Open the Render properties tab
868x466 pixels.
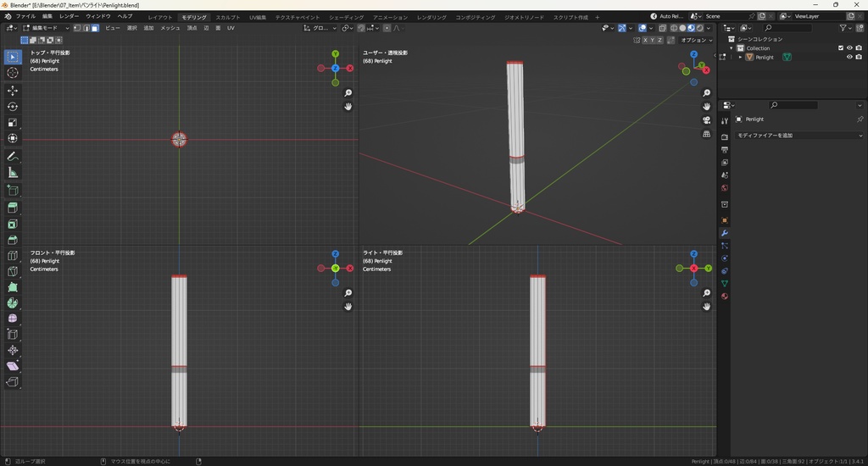(x=724, y=136)
